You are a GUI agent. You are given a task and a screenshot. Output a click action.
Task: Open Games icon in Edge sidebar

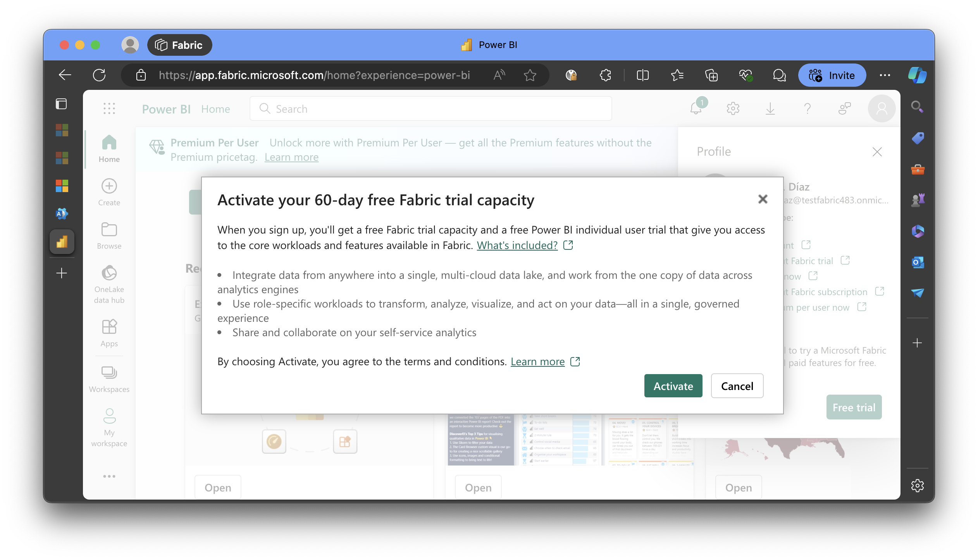(918, 200)
